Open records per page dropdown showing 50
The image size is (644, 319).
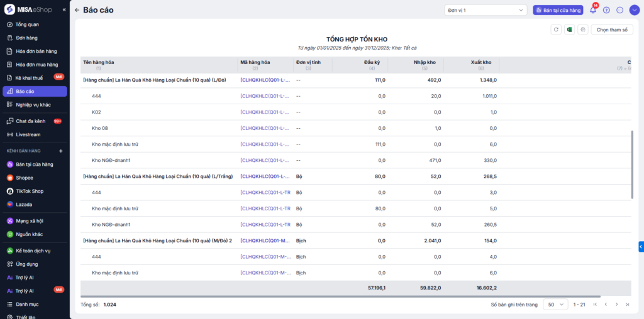(x=555, y=304)
